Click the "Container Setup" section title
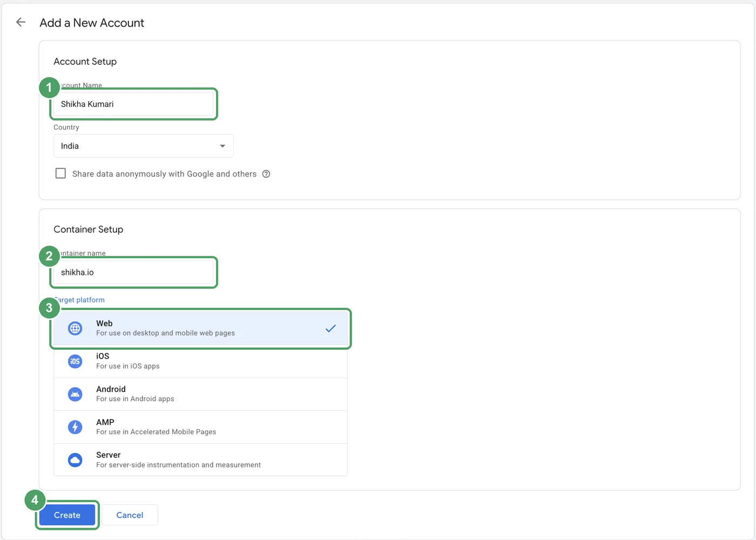Viewport: 756px width, 540px height. click(88, 230)
